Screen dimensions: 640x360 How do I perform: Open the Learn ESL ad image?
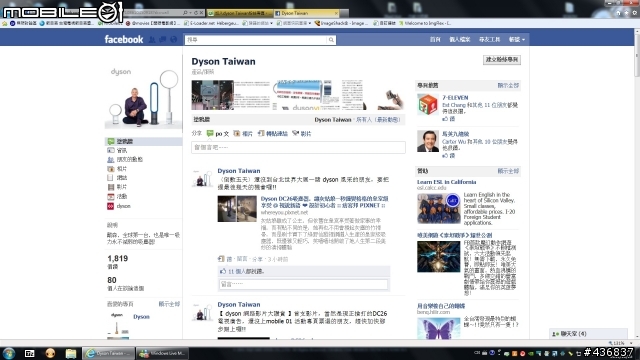(x=439, y=208)
